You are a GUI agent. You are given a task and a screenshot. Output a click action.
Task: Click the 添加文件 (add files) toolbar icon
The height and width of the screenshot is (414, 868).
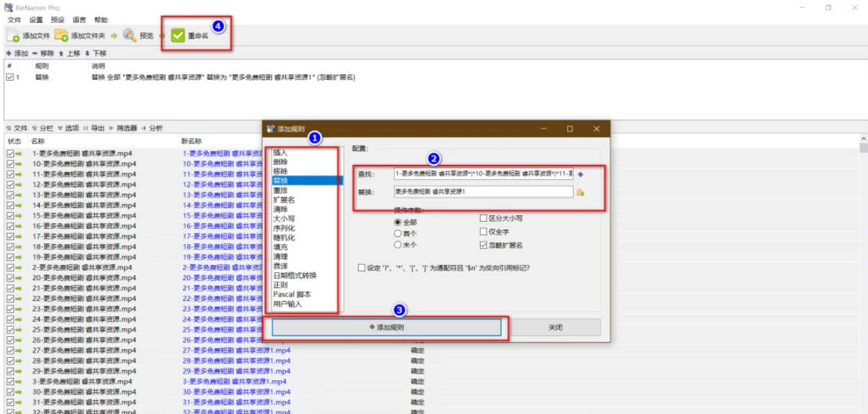coord(13,35)
